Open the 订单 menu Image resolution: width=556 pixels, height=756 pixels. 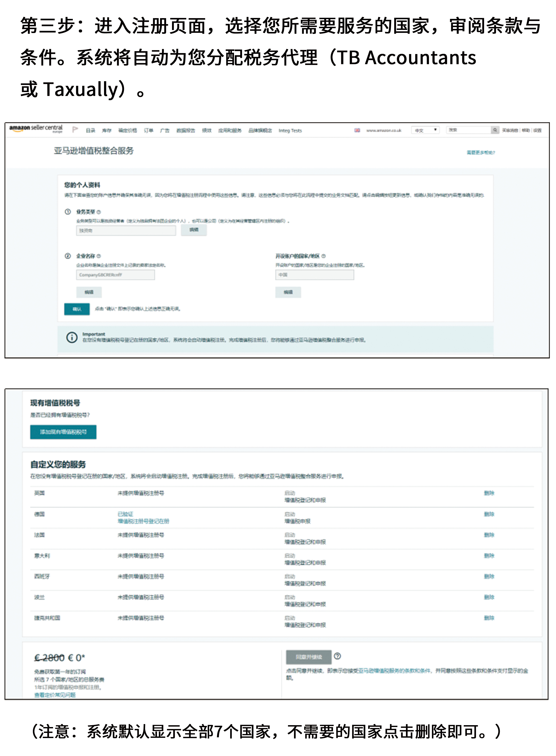point(148,130)
